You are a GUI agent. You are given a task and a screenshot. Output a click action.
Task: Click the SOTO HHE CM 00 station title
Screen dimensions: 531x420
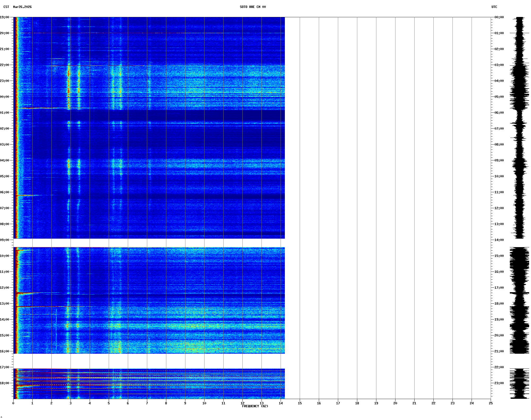[x=253, y=7]
